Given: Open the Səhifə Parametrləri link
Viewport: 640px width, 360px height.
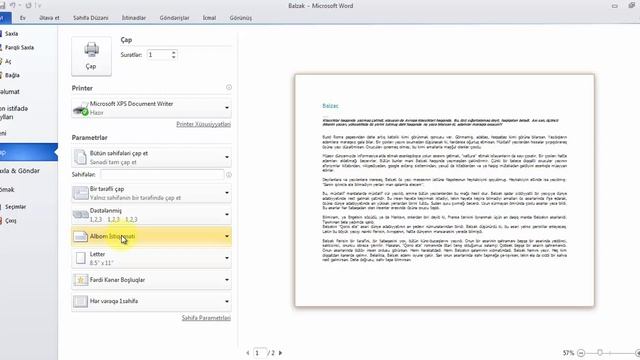Looking at the screenshot, I should (206, 318).
